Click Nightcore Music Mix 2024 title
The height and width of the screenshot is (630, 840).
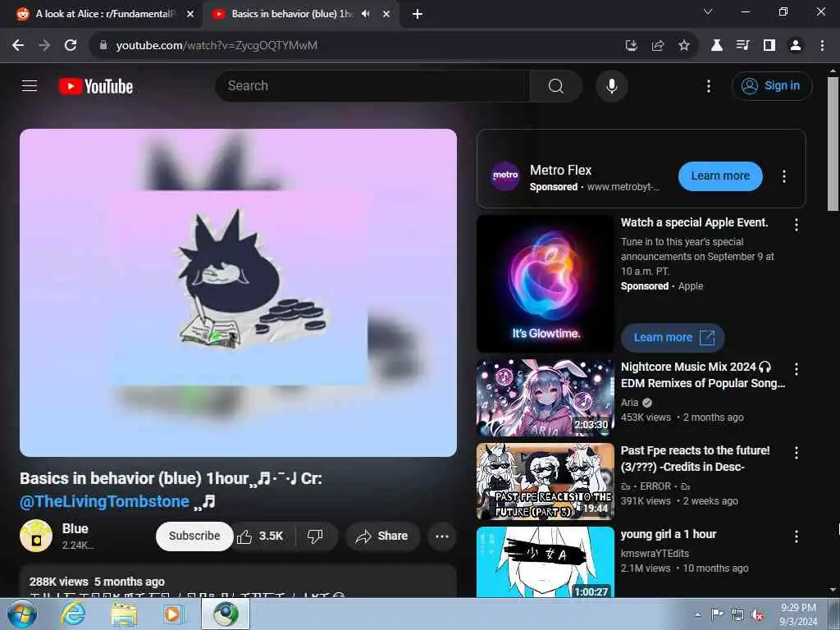[703, 375]
